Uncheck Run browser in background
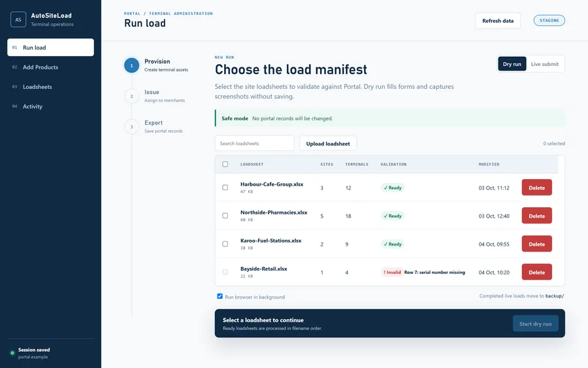Screen dimensions: 588x368 click(220, 296)
